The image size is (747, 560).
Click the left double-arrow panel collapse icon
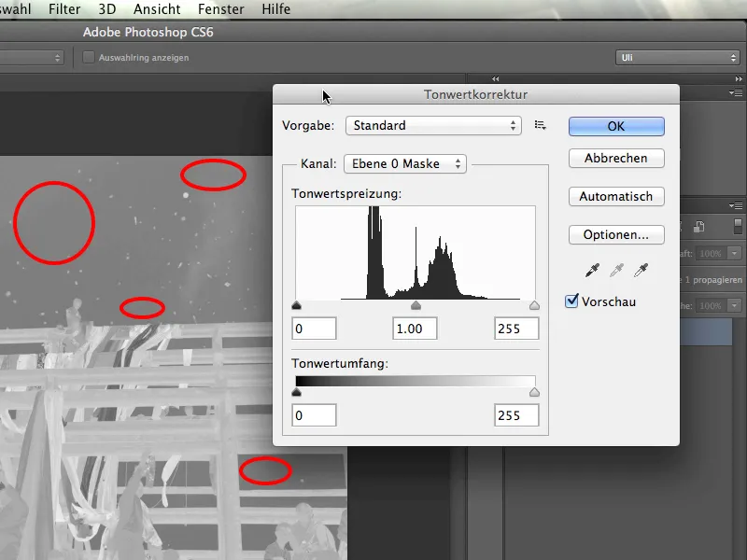click(496, 78)
